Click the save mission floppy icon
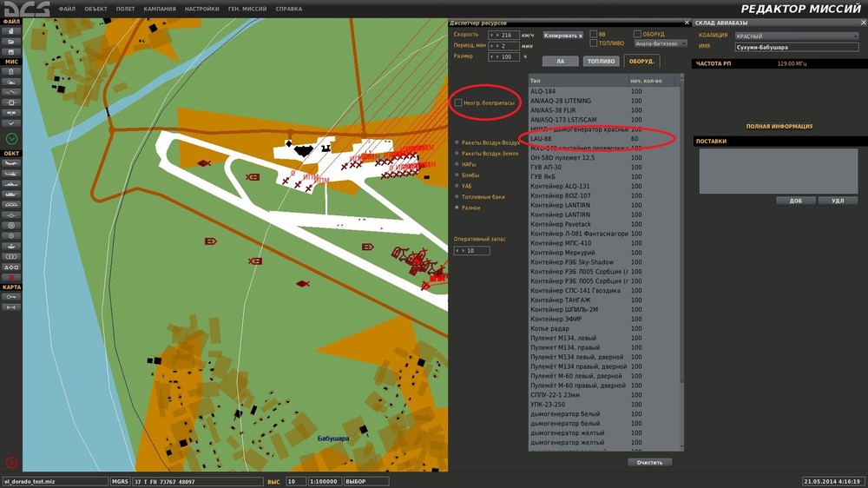 pyautogui.click(x=11, y=52)
